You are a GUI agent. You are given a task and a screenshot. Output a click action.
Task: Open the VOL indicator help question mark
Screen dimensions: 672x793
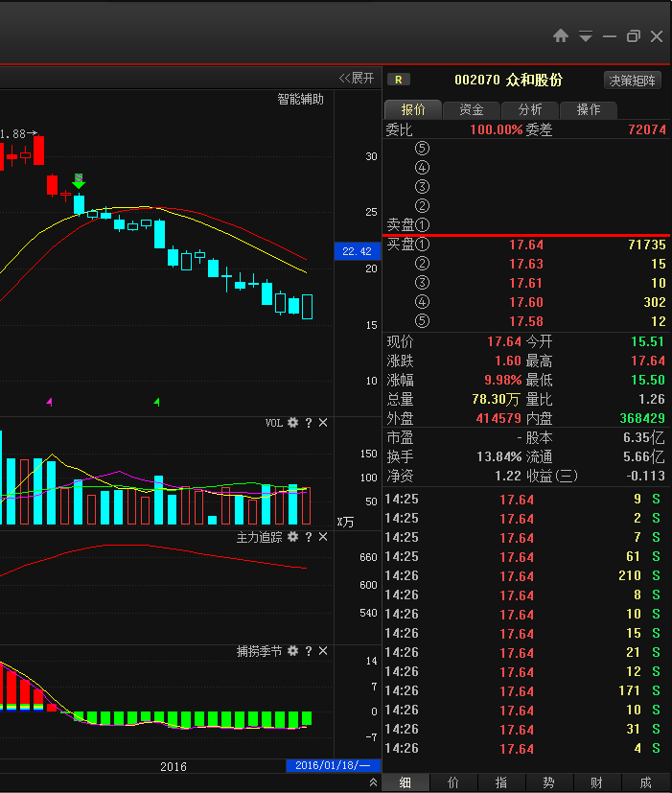pyautogui.click(x=309, y=423)
